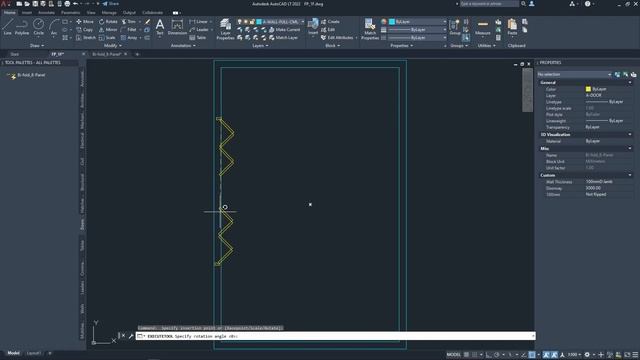
Task: Toggle object snap in status bar
Action: click(x=532, y=355)
